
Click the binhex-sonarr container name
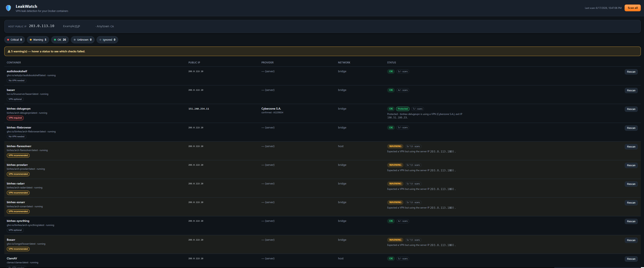click(16, 202)
